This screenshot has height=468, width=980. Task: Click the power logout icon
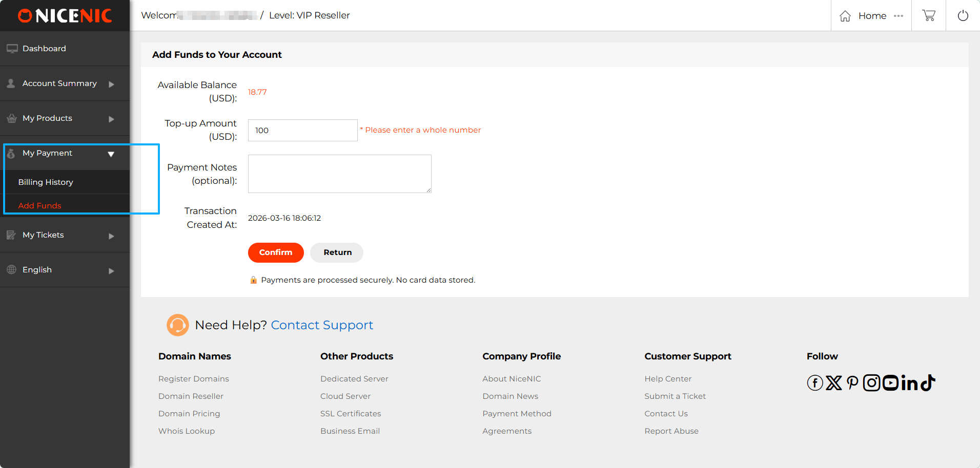[x=963, y=15]
